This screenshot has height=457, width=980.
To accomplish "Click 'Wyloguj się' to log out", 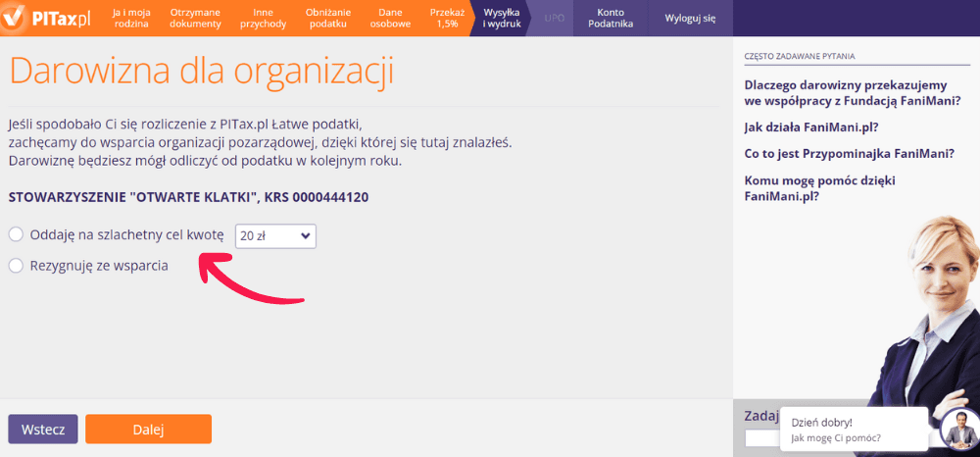I will pos(690,18).
